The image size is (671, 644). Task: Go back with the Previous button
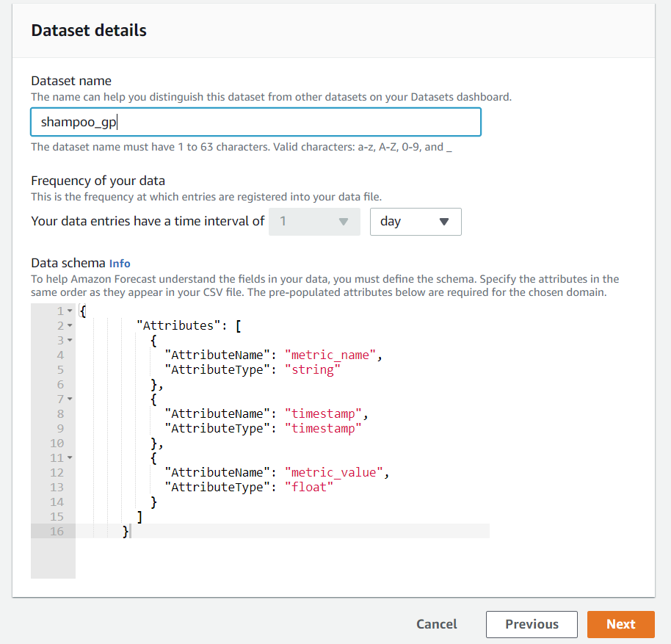532,624
